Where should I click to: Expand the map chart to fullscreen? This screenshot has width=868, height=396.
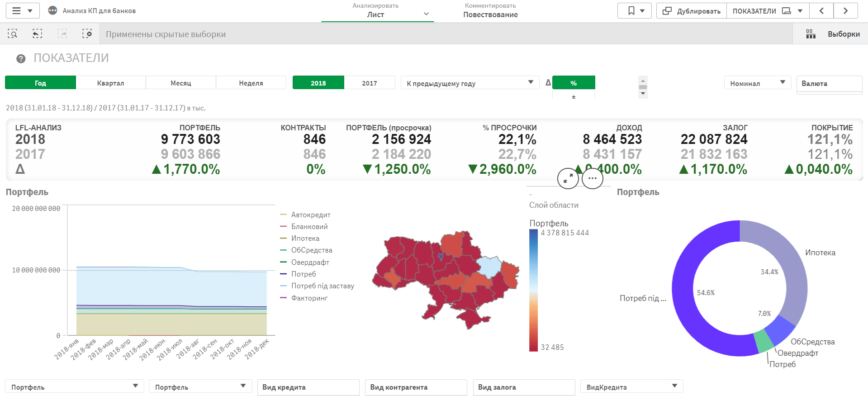point(568,178)
